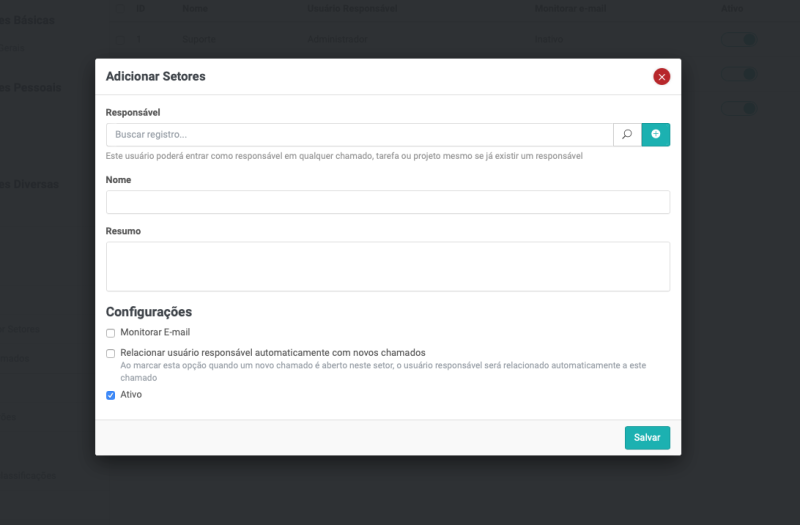Click the Nome text input
The height and width of the screenshot is (525, 800).
click(387, 202)
